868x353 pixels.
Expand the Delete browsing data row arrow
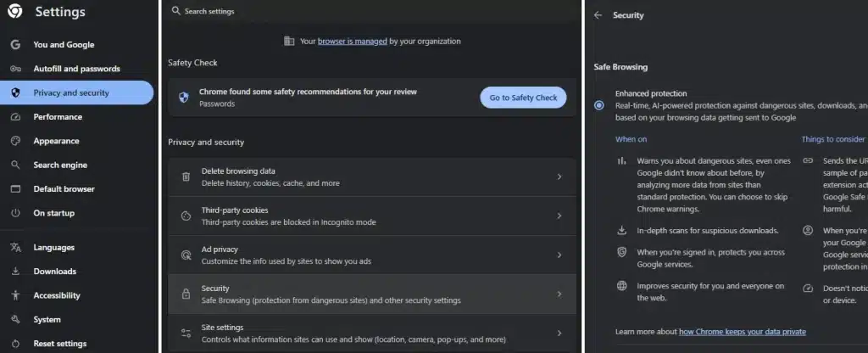[559, 176]
